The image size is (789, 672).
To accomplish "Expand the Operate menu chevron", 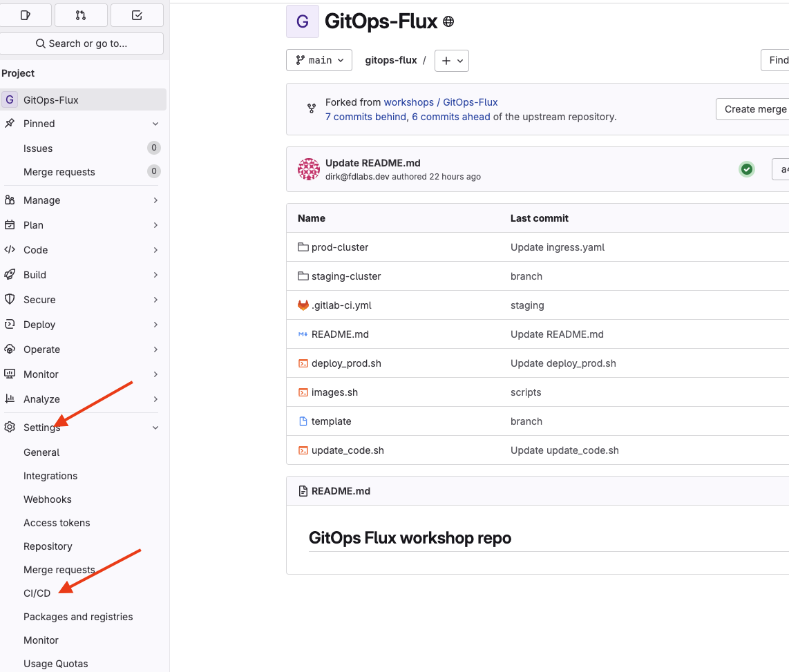I will click(x=155, y=349).
